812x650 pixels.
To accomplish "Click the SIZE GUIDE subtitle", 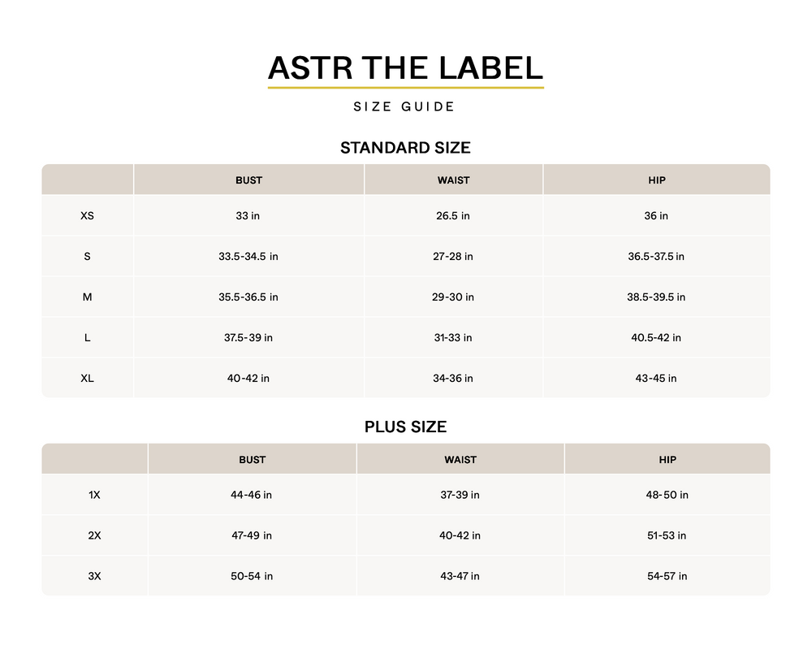I will [404, 106].
